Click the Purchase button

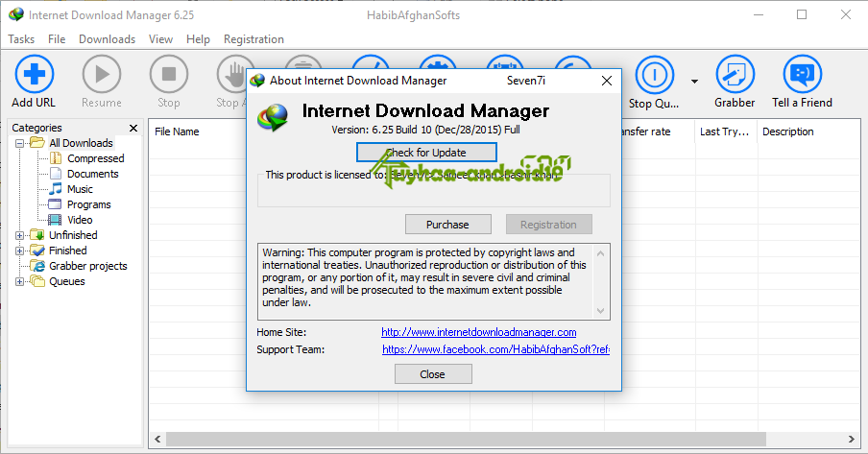pyautogui.click(x=447, y=225)
